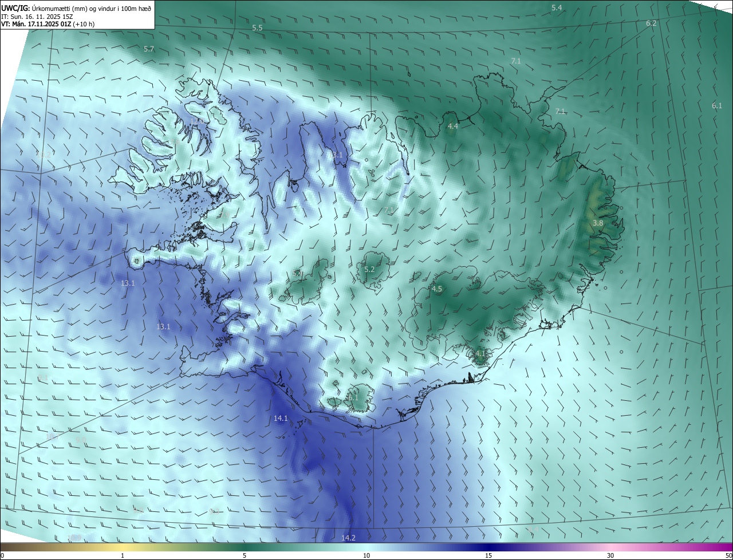Screen dimensions: 733x560
Task: Select the 4.5 value label
Action: [437, 289]
